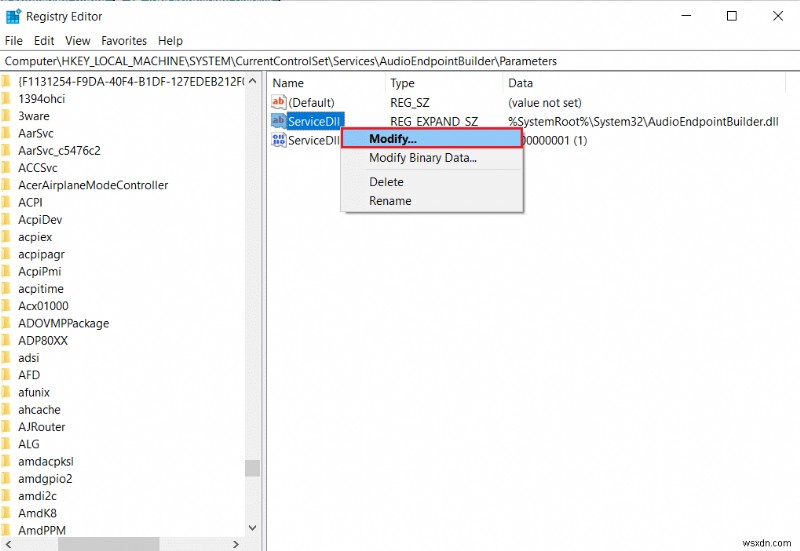Click the tree pane horizontal scrollbar thumb
Image resolution: width=800 pixels, height=551 pixels.
point(109,544)
